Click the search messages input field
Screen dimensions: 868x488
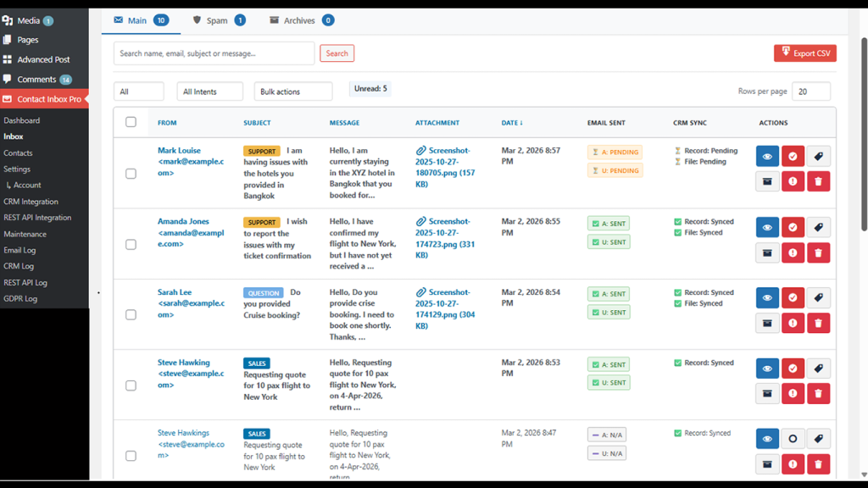pyautogui.click(x=214, y=53)
